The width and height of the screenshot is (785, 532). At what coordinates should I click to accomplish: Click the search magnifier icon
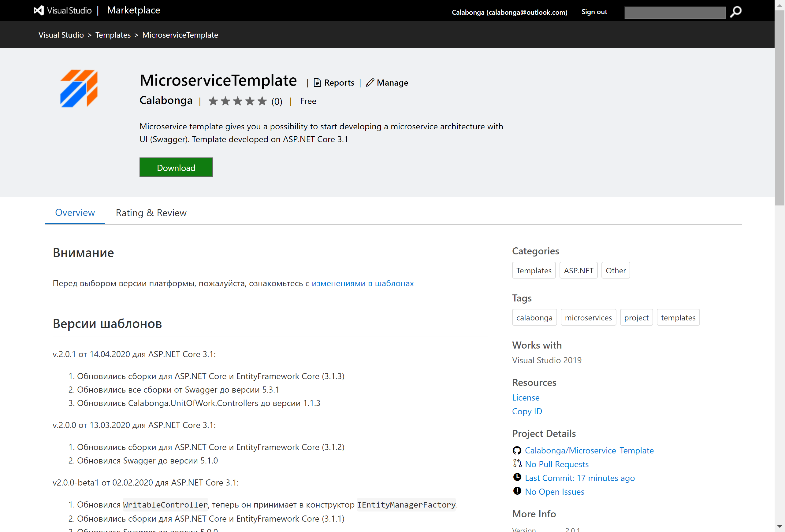tap(735, 12)
